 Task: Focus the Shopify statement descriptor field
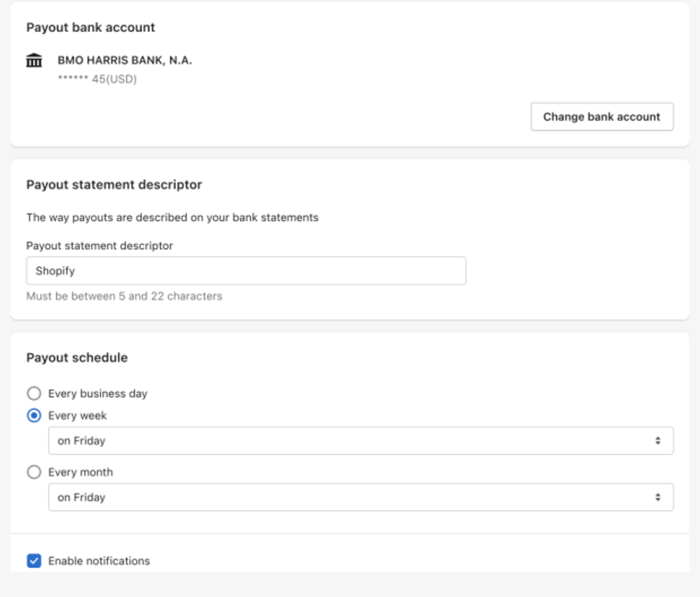point(246,271)
